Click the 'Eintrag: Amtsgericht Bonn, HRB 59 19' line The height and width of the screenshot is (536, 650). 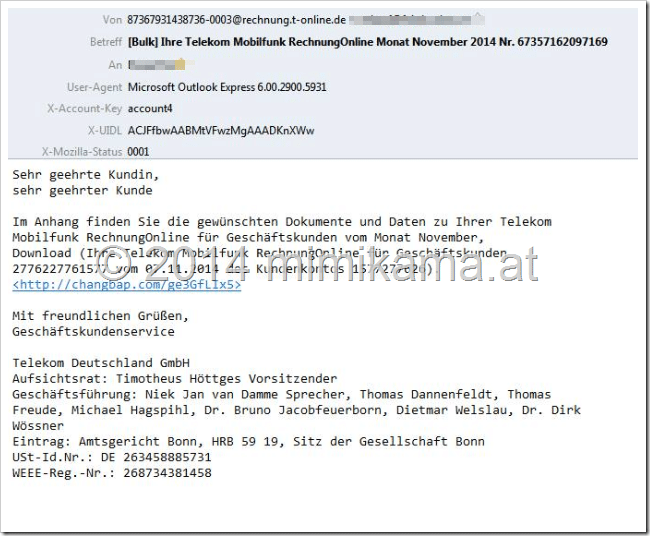point(248,441)
